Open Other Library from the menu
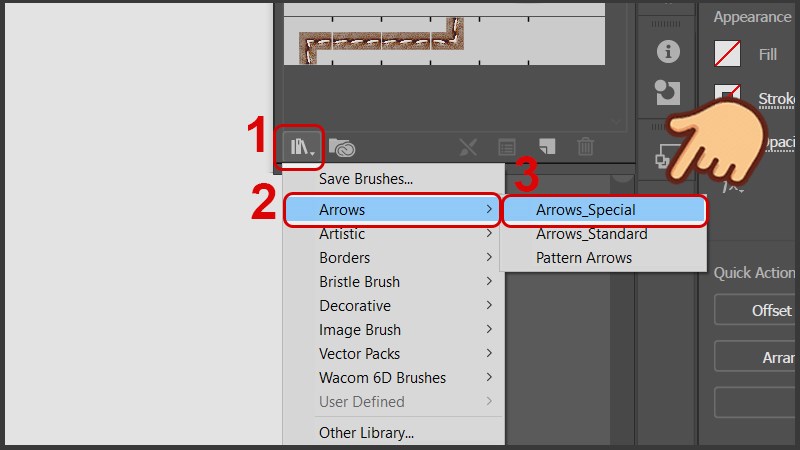Screen dimensions: 800x450 click(366, 433)
